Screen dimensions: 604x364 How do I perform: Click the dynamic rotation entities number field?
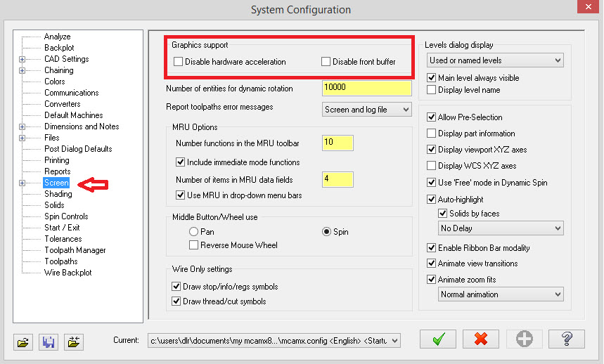[366, 89]
